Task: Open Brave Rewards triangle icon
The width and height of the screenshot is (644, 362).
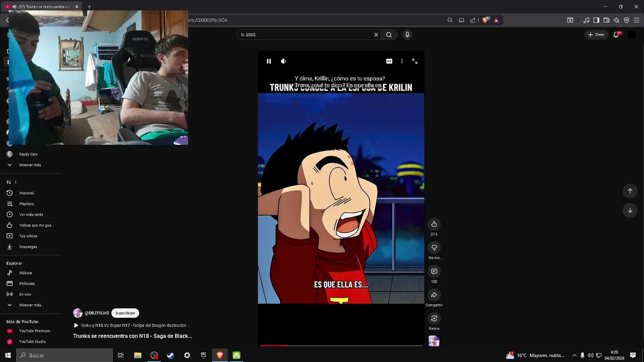Action: point(496,20)
